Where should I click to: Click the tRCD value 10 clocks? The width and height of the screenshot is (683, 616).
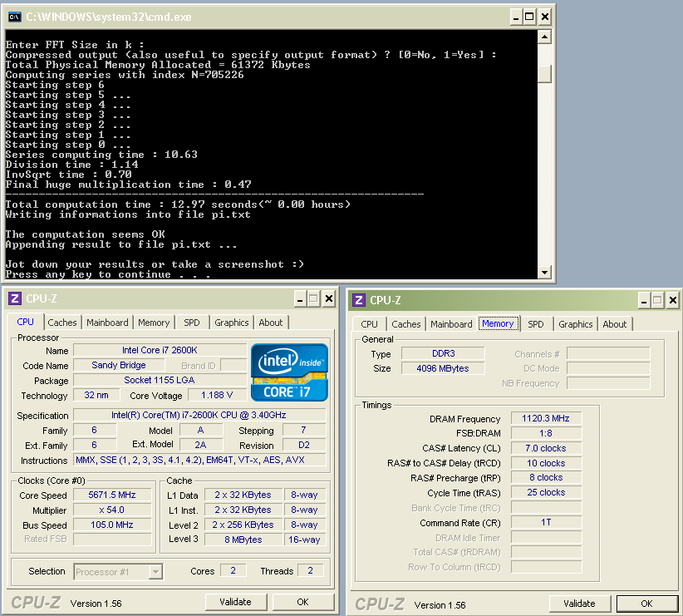tap(546, 463)
